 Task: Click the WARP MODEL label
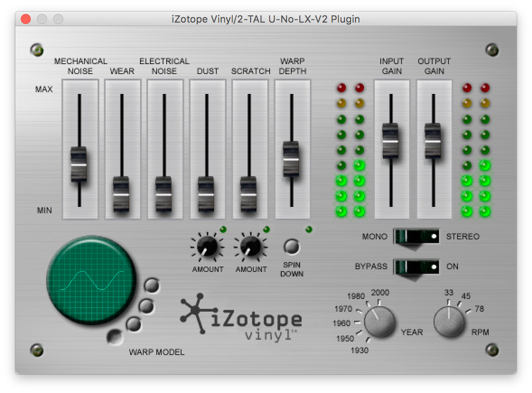coord(156,352)
